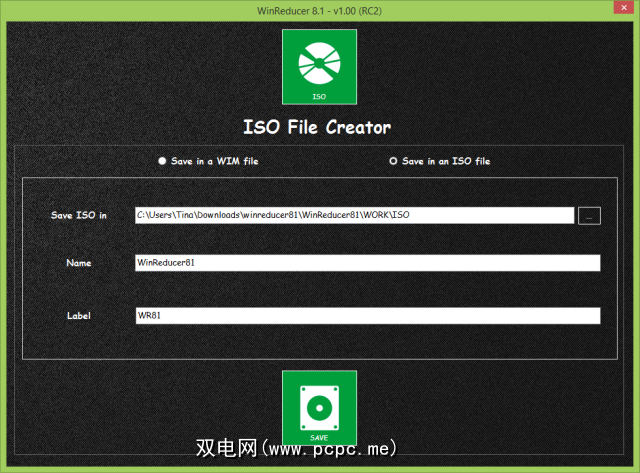The width and height of the screenshot is (640, 473).
Task: Click the 'Label' field caption
Action: [x=79, y=315]
